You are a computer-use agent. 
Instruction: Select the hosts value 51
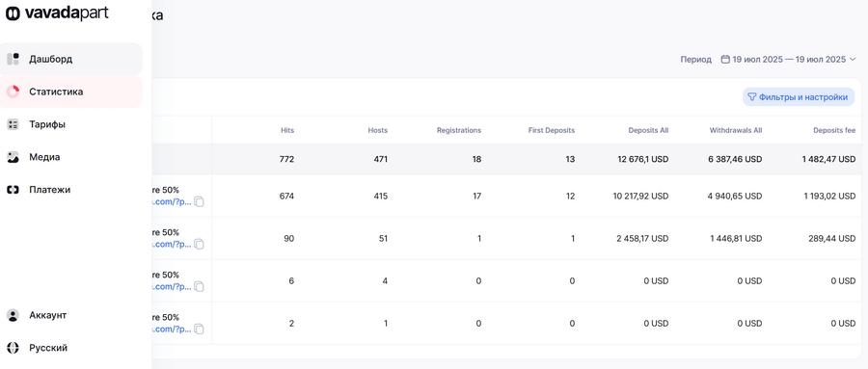pos(383,238)
